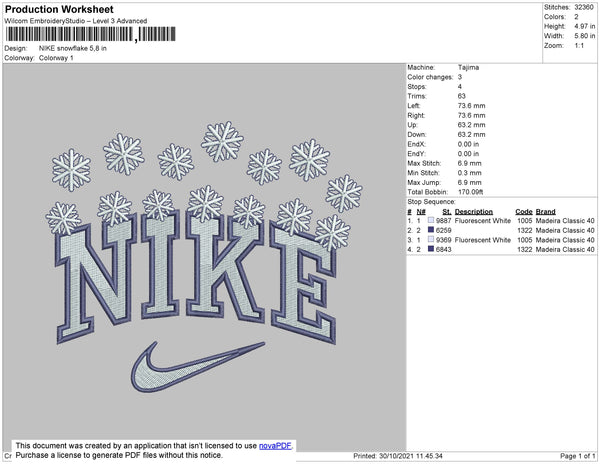This screenshot has height=464, width=600.
Task: Select the 'Up:' value 63.2 mm
Action: [x=471, y=125]
